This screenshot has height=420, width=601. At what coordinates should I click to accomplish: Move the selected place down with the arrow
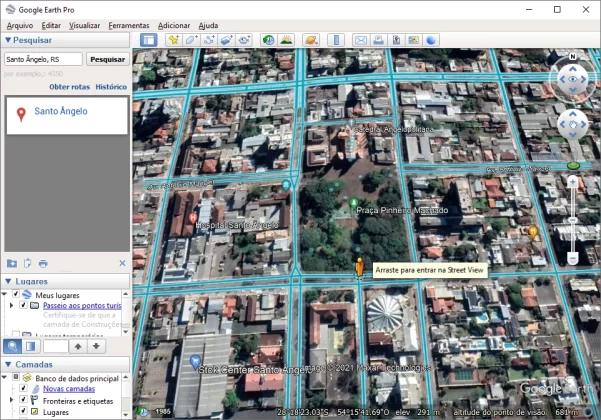click(96, 346)
